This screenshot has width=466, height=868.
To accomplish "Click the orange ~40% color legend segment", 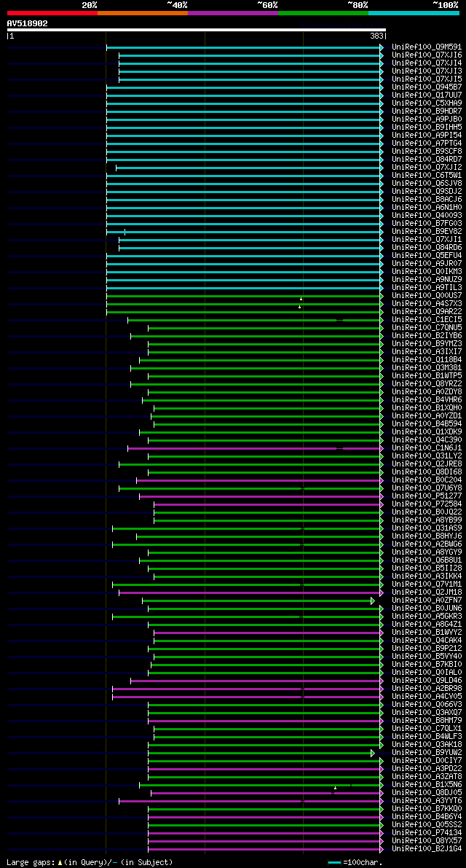I will 143,12.
